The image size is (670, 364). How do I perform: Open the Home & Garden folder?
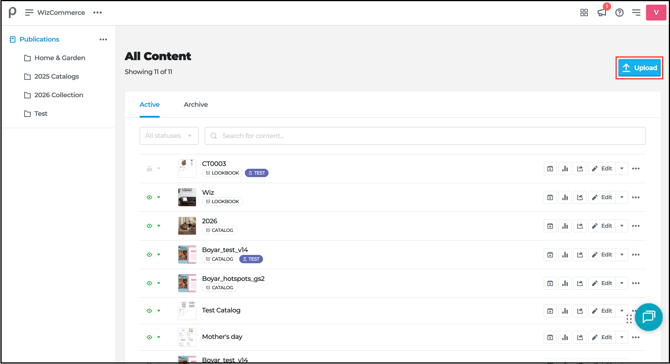coord(59,58)
